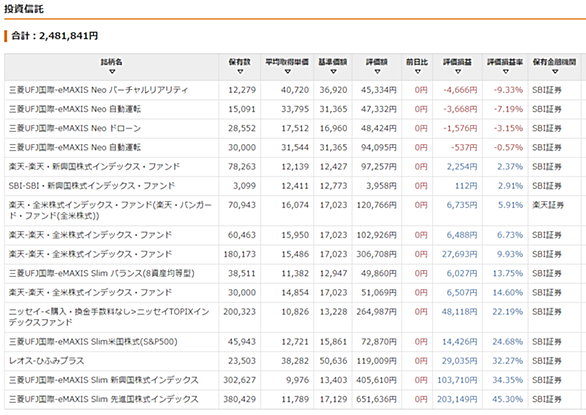586x415 pixels.
Task: Click gain rate 6.73%
Action: [510, 235]
